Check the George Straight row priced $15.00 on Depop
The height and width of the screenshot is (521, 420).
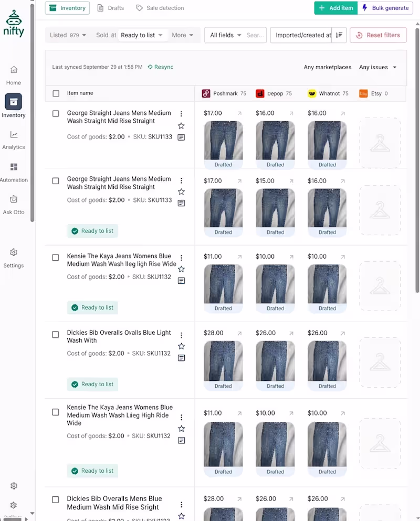click(56, 181)
